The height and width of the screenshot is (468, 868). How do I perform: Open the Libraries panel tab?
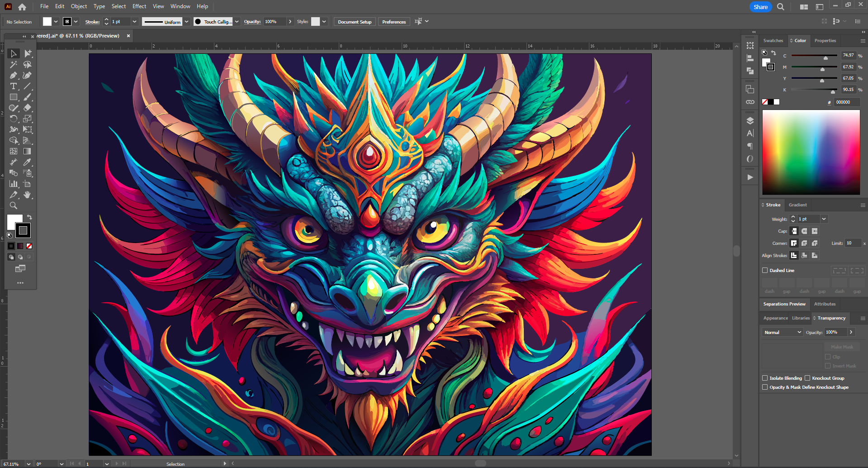pyautogui.click(x=801, y=318)
